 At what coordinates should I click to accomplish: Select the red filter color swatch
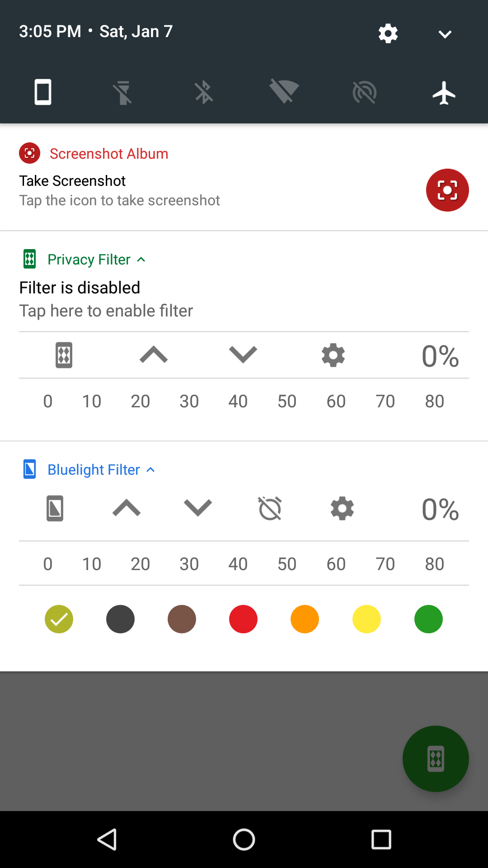tap(243, 619)
